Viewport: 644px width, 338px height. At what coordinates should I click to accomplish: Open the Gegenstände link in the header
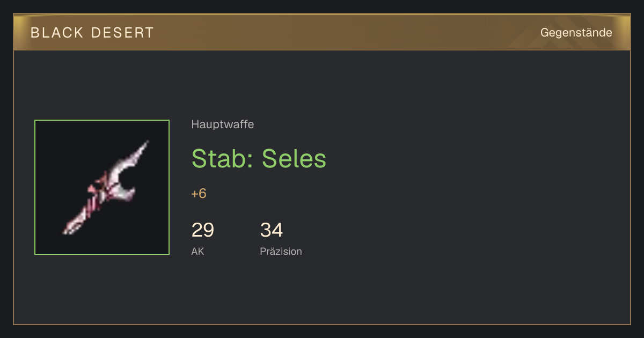576,33
